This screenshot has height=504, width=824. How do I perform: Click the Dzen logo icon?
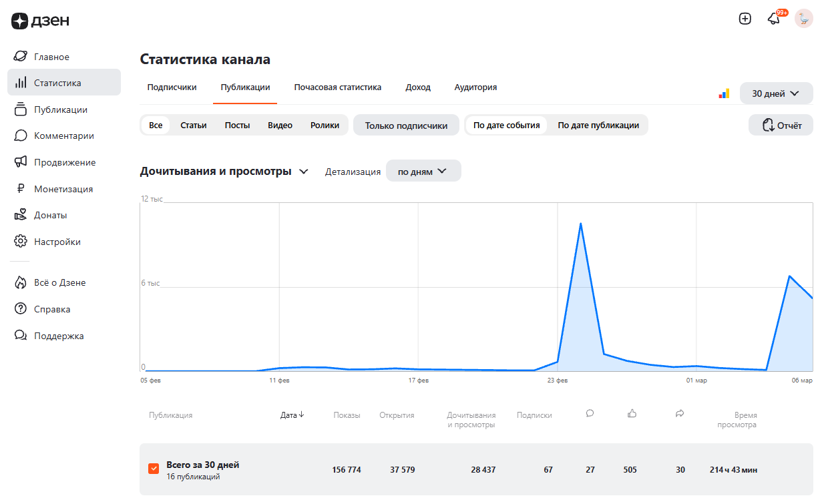coord(20,21)
